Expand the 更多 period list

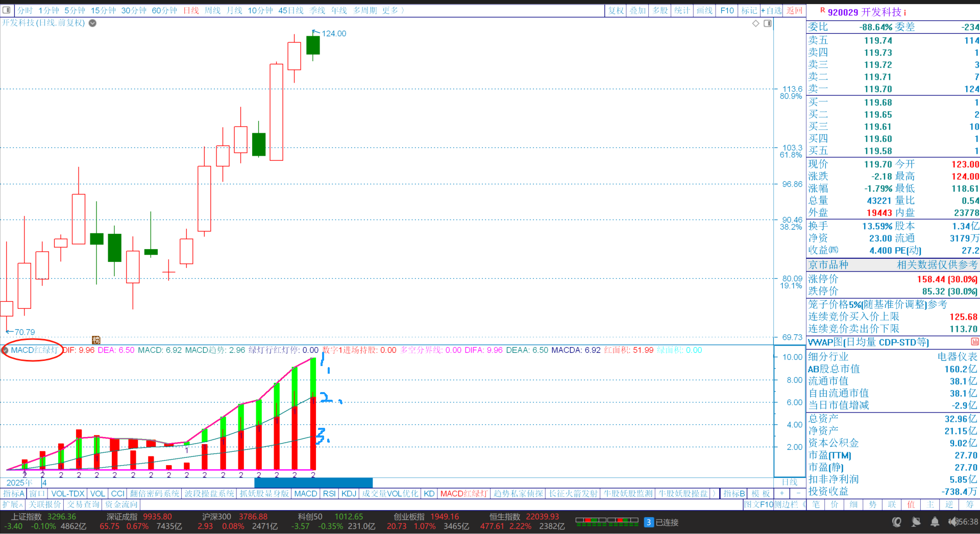[393, 10]
